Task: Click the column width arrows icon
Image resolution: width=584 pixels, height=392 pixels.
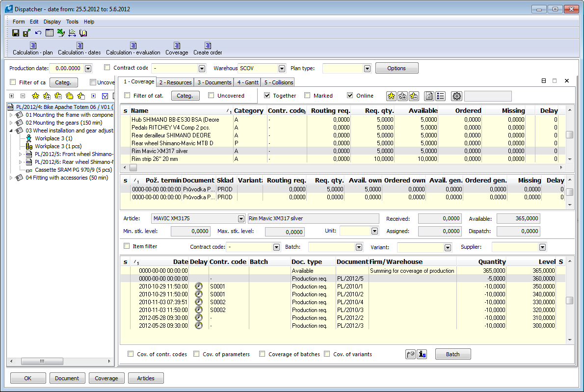Action: [72, 33]
